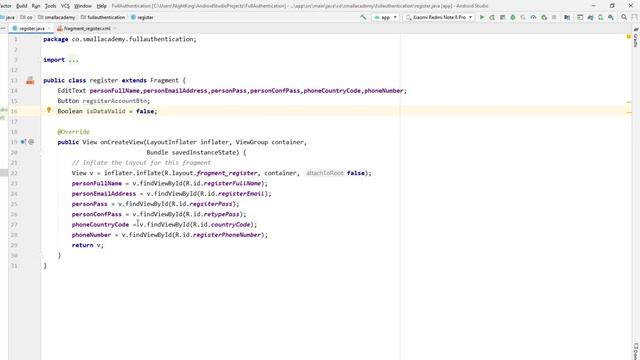The width and height of the screenshot is (640, 360).
Task: Click 'countryCode' id on line 27
Action: [x=231, y=224]
